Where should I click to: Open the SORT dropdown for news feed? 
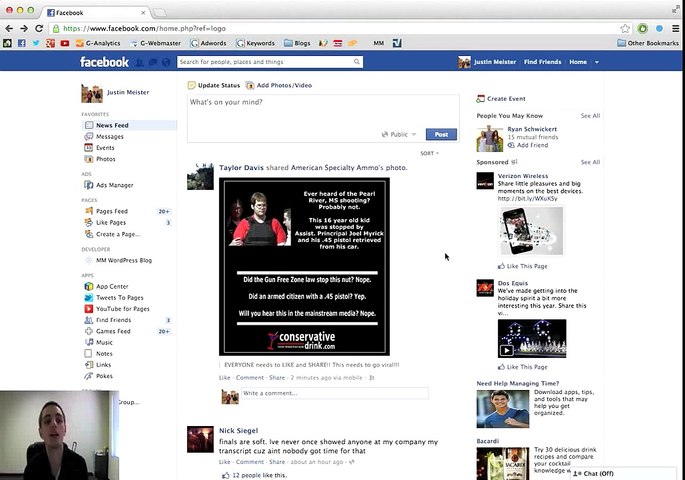pos(429,154)
